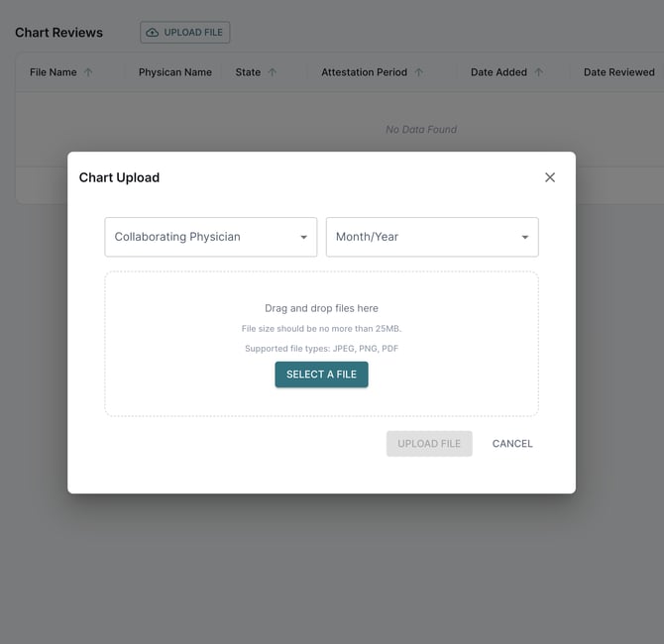
Task: Close the Chart Upload dialog with X
Action: [550, 177]
